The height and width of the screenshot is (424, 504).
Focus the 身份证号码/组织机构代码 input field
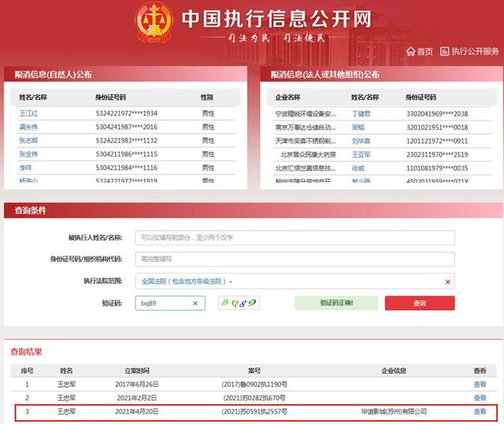(295, 259)
